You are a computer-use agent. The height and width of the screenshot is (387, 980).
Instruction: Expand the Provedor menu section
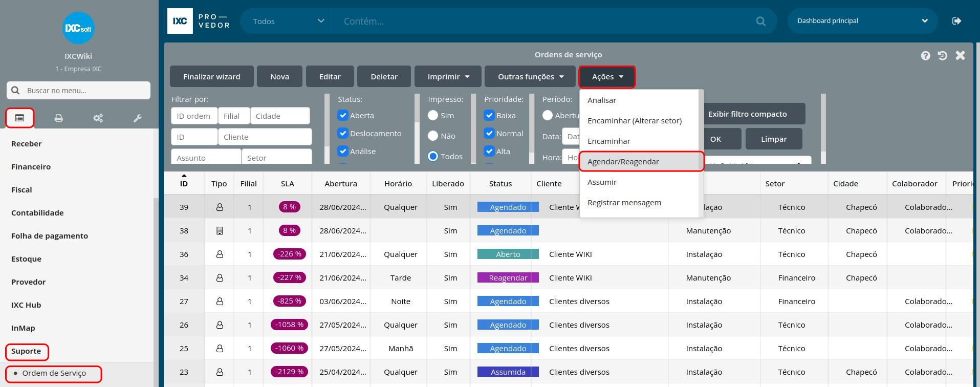(28, 282)
